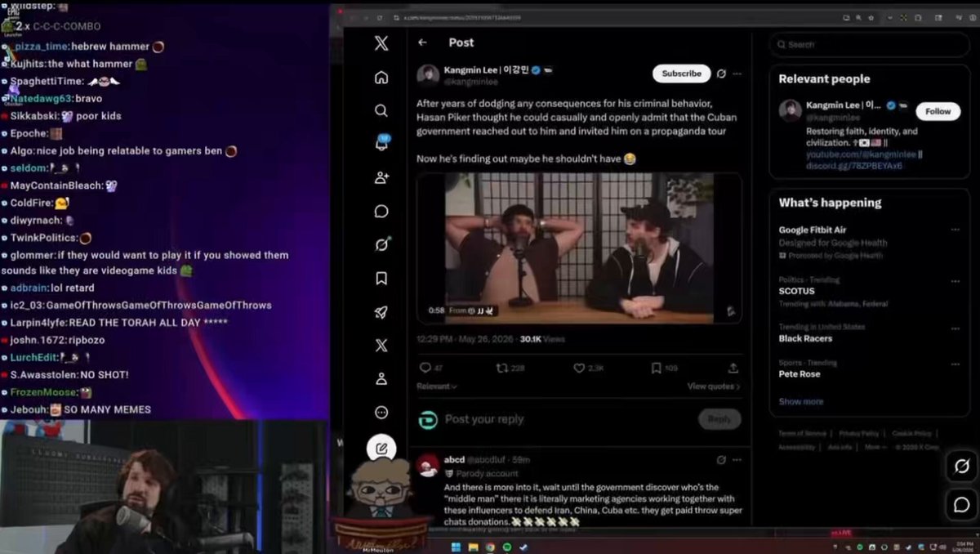Click the 30.1K Views count
The height and width of the screenshot is (554, 980).
click(x=542, y=339)
